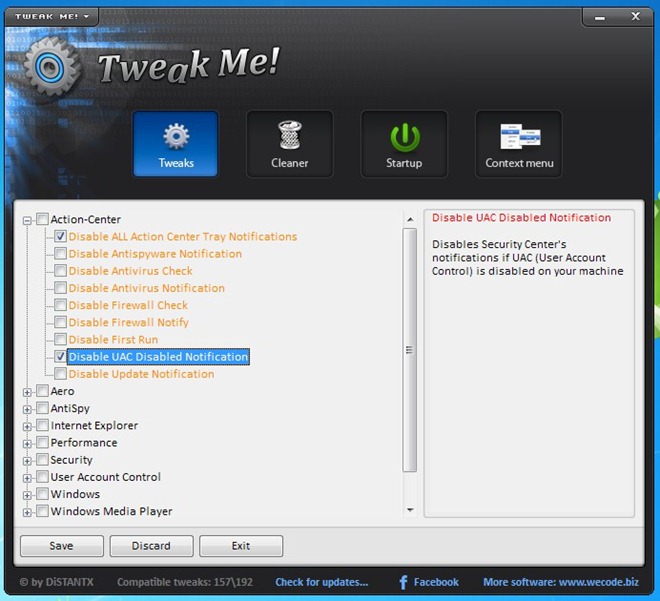Close the Tweak Me window

(x=636, y=16)
